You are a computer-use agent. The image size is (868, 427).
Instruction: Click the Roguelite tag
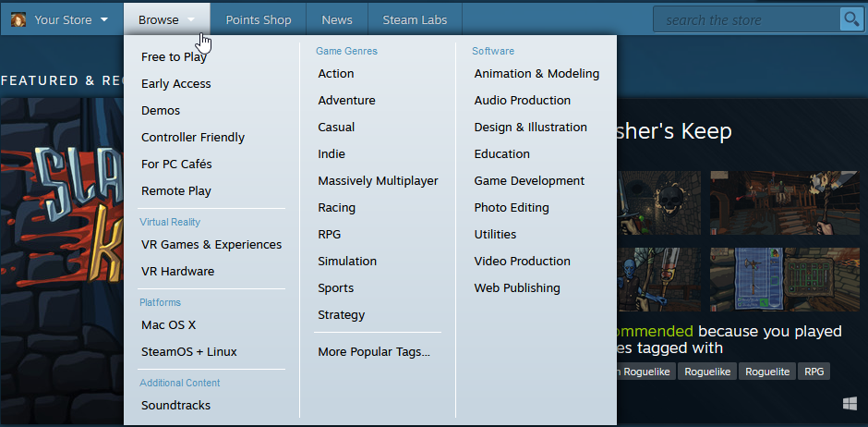(767, 372)
